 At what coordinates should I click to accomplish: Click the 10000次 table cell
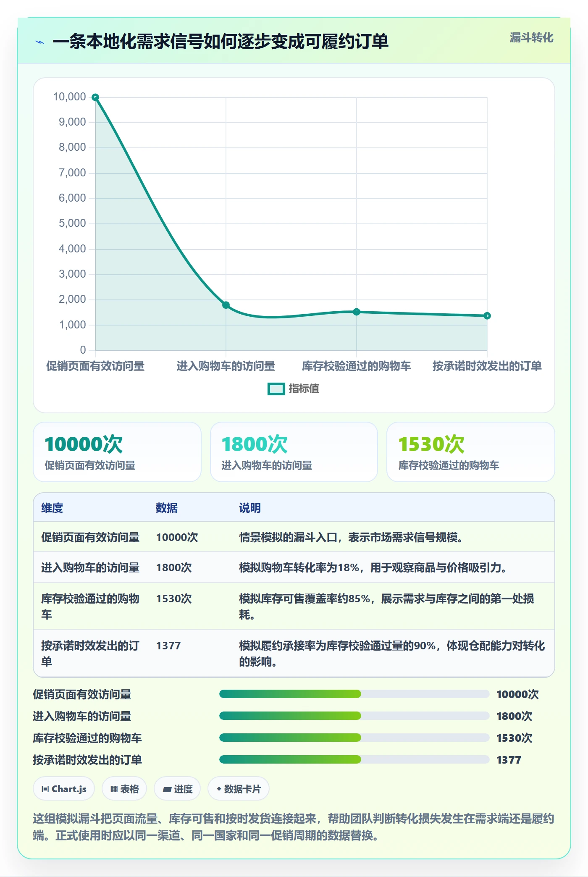(177, 537)
